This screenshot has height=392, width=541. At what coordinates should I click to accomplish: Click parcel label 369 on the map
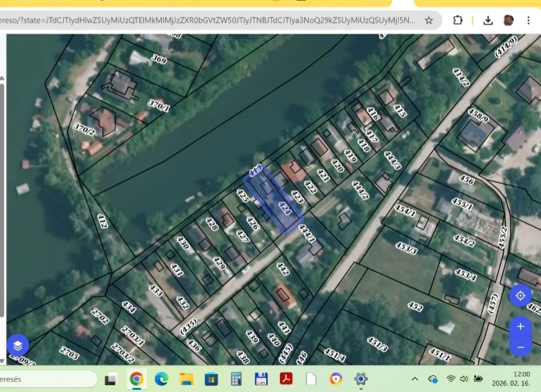[159, 59]
